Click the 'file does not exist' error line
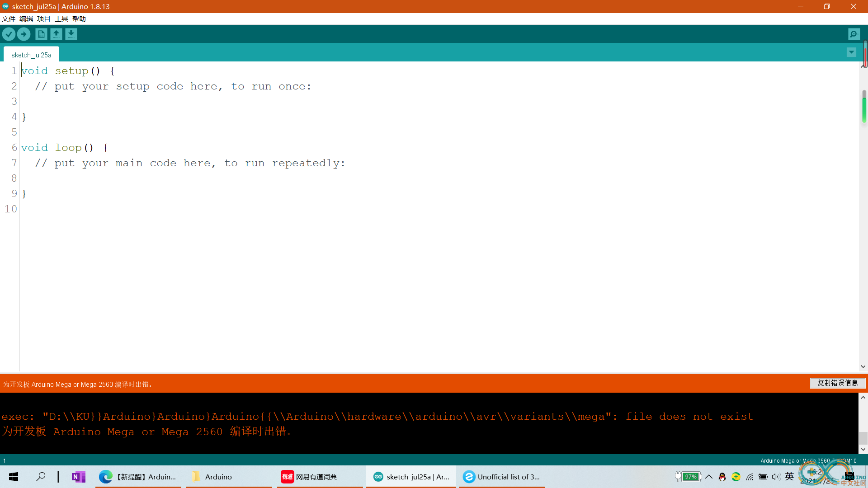 (x=377, y=416)
